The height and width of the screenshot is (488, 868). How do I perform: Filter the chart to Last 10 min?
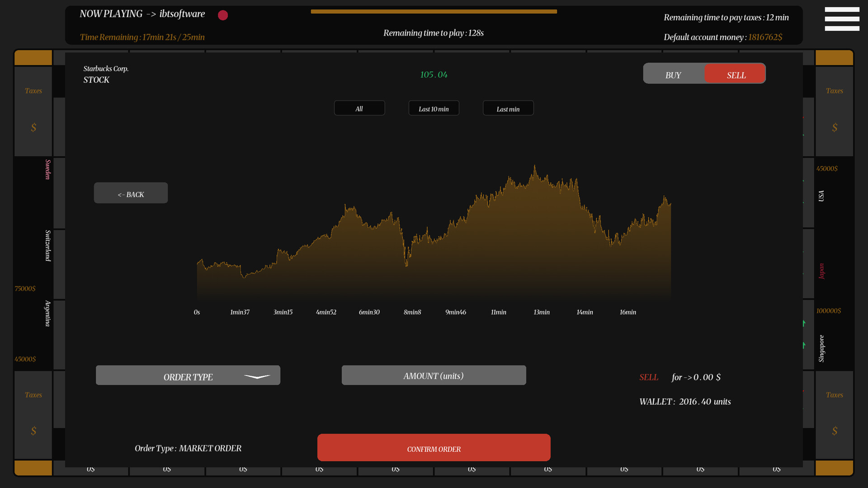(434, 108)
